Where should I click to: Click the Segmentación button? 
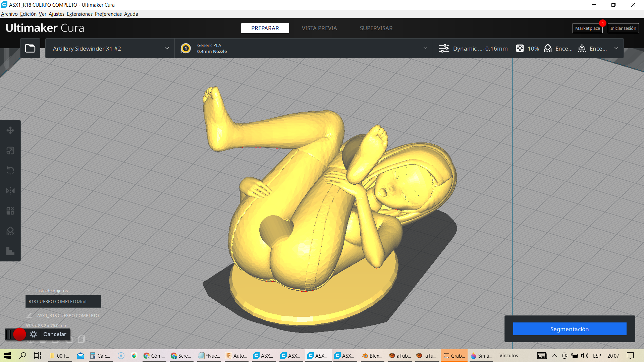click(x=569, y=329)
